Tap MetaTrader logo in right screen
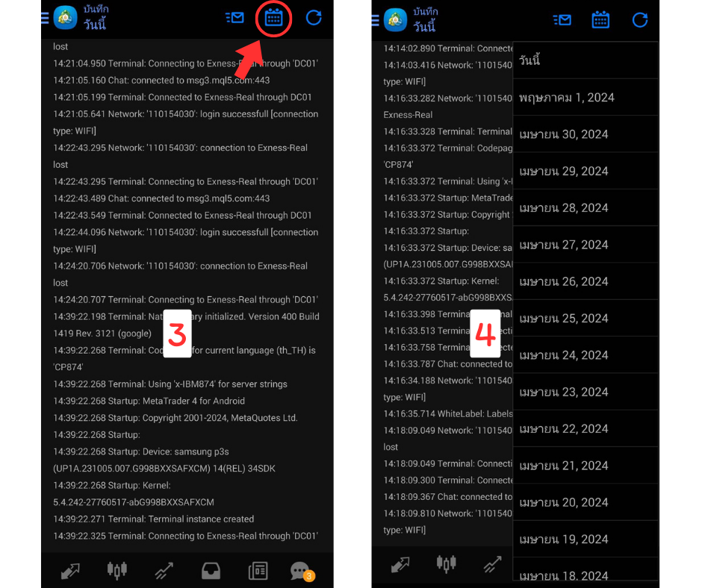Viewport: 702px width, 588px height. (x=395, y=20)
